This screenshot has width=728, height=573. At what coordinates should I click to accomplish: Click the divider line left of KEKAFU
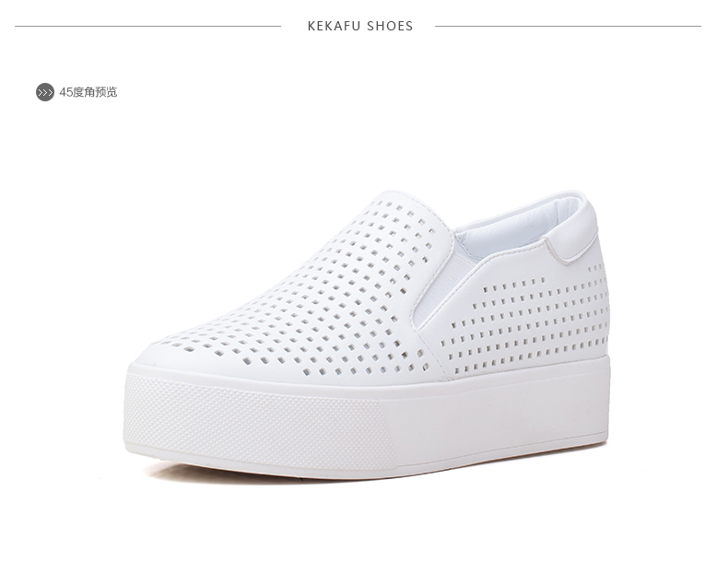147,26
